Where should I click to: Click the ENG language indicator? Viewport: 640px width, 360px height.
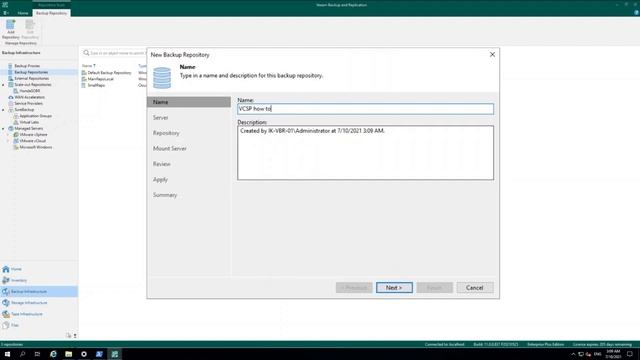tap(598, 354)
